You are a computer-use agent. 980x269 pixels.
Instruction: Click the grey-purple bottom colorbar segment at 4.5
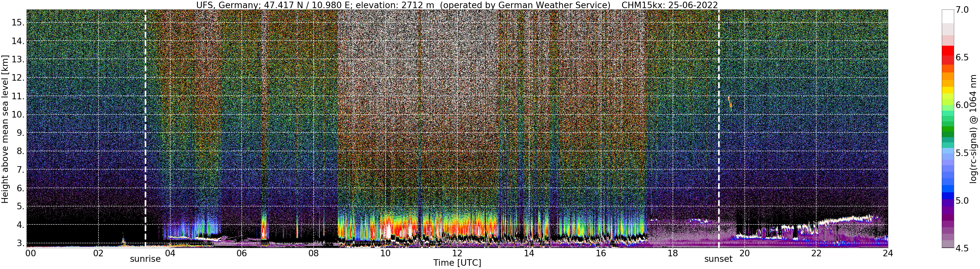pyautogui.click(x=947, y=244)
